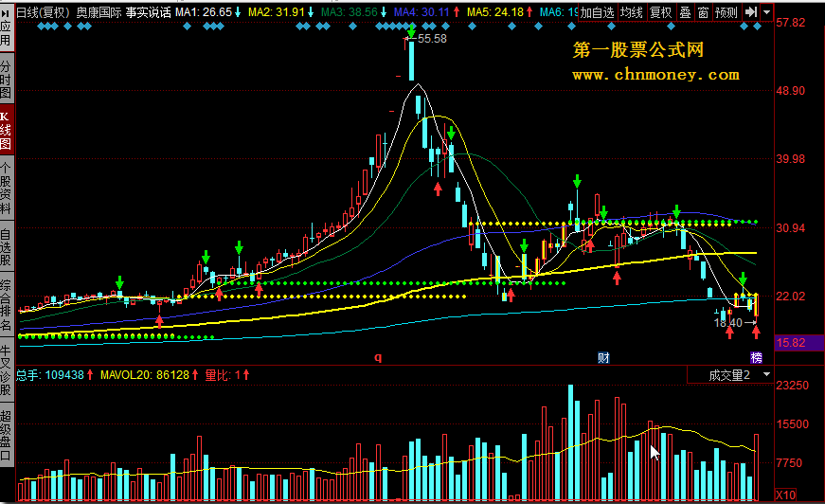Open the 超级盘口 sidebar tab
825x504 pixels.
point(7,436)
